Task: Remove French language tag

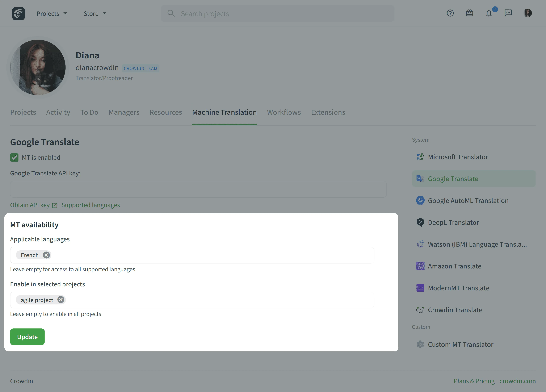Action: point(46,255)
